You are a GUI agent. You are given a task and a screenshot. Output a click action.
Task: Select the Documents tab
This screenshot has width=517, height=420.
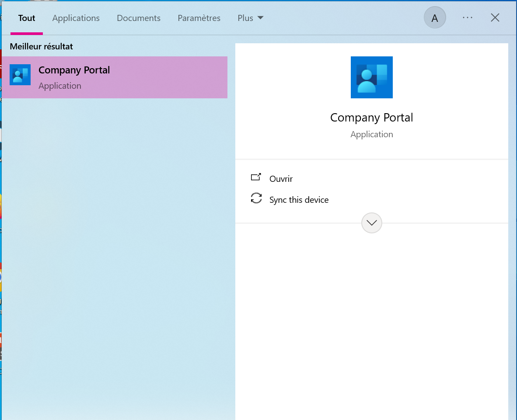pos(139,18)
